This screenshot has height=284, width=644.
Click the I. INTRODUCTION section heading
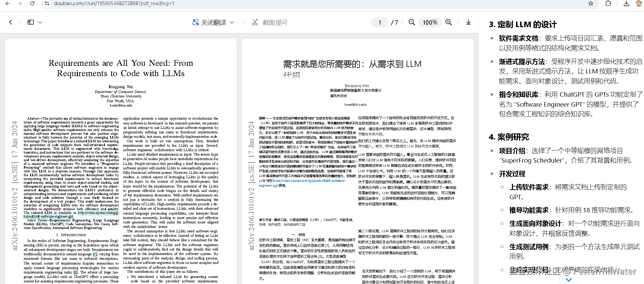coord(71,235)
